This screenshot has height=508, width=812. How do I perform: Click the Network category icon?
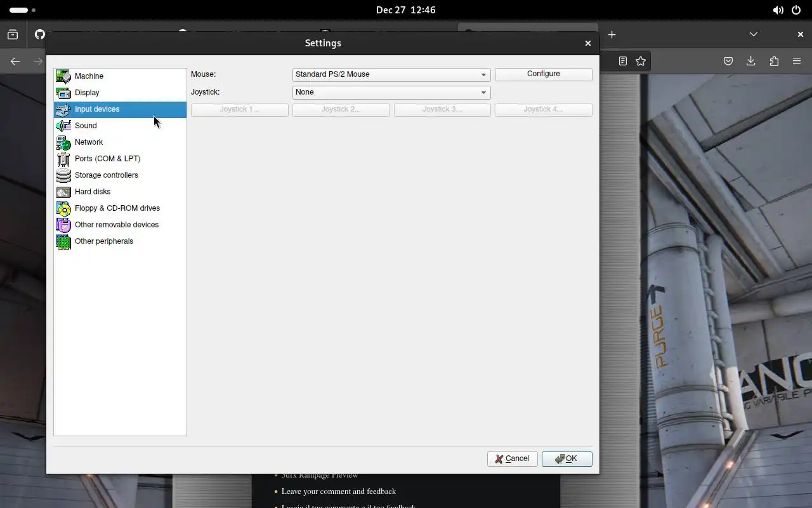click(63, 142)
